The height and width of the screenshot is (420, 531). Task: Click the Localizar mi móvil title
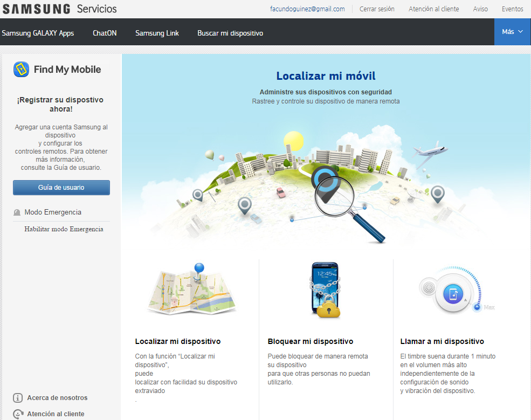tap(326, 76)
